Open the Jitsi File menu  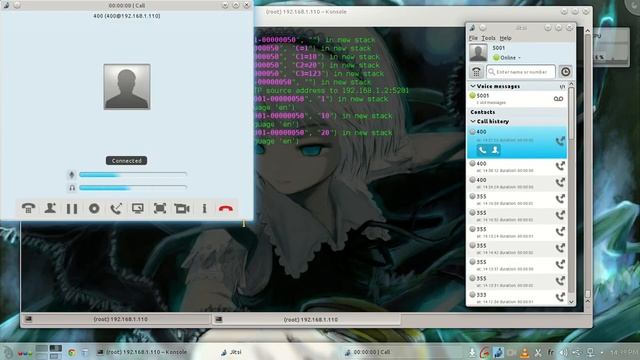473,38
